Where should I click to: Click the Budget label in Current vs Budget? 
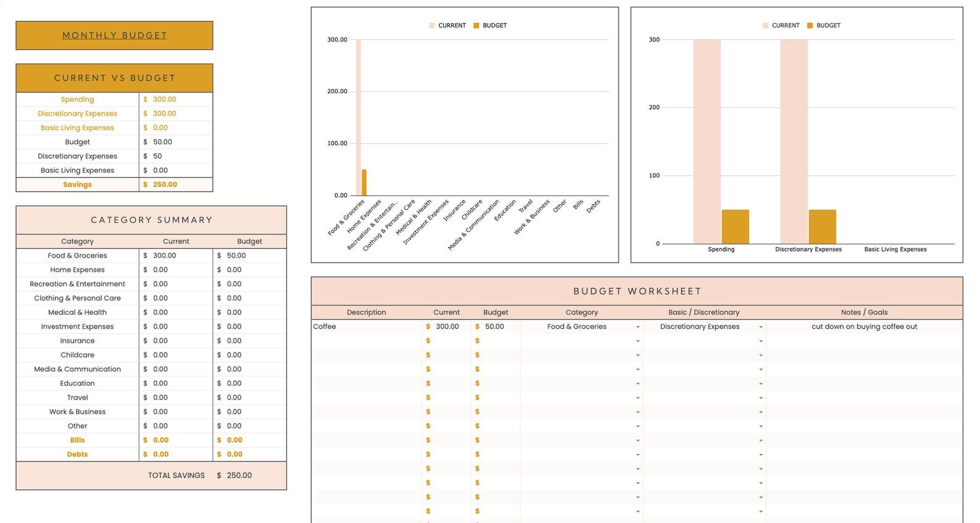pyautogui.click(x=77, y=142)
